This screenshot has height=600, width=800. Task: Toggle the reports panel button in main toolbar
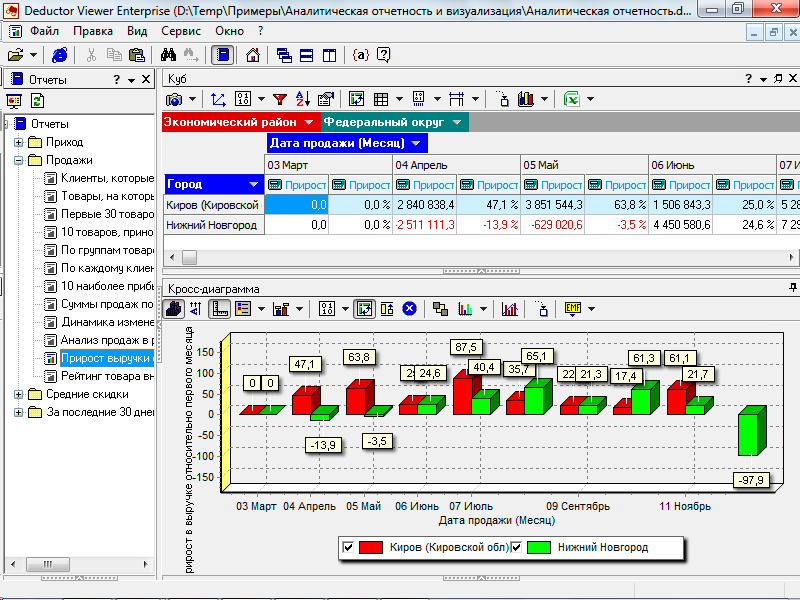222,55
